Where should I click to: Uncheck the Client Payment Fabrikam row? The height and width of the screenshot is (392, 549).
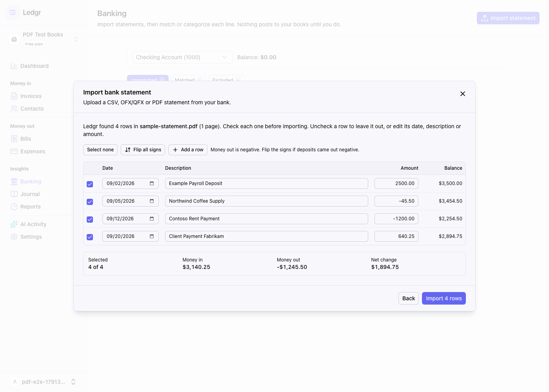[90, 237]
